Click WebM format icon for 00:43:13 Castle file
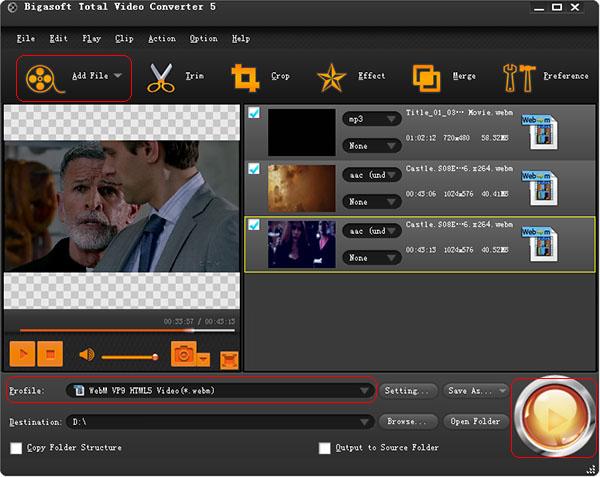 (540, 244)
